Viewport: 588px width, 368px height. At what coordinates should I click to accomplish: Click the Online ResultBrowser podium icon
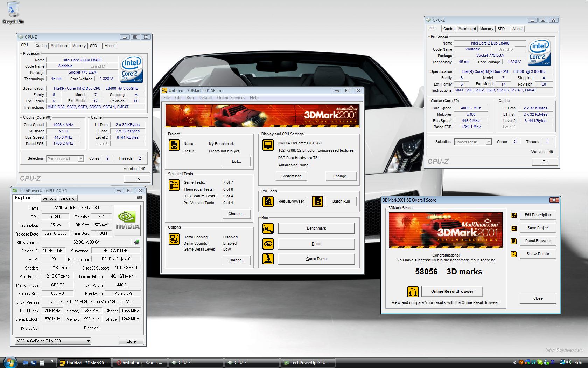pyautogui.click(x=413, y=291)
